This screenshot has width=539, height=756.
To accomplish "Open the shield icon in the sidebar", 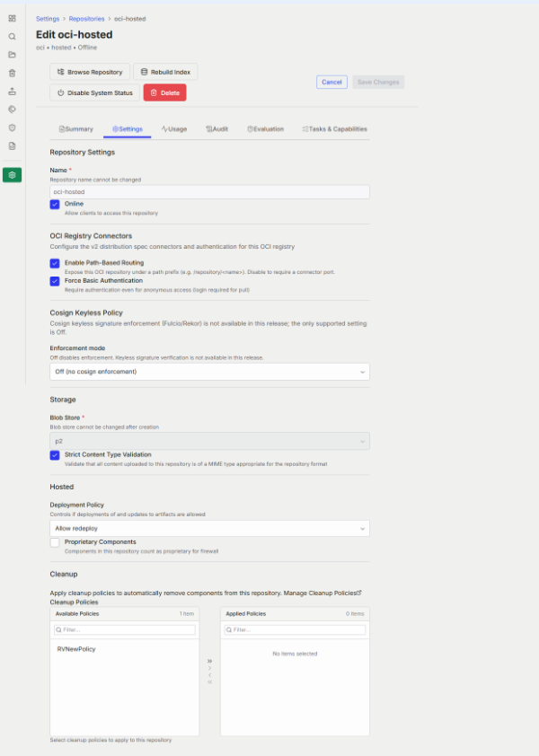I will click(x=12, y=127).
